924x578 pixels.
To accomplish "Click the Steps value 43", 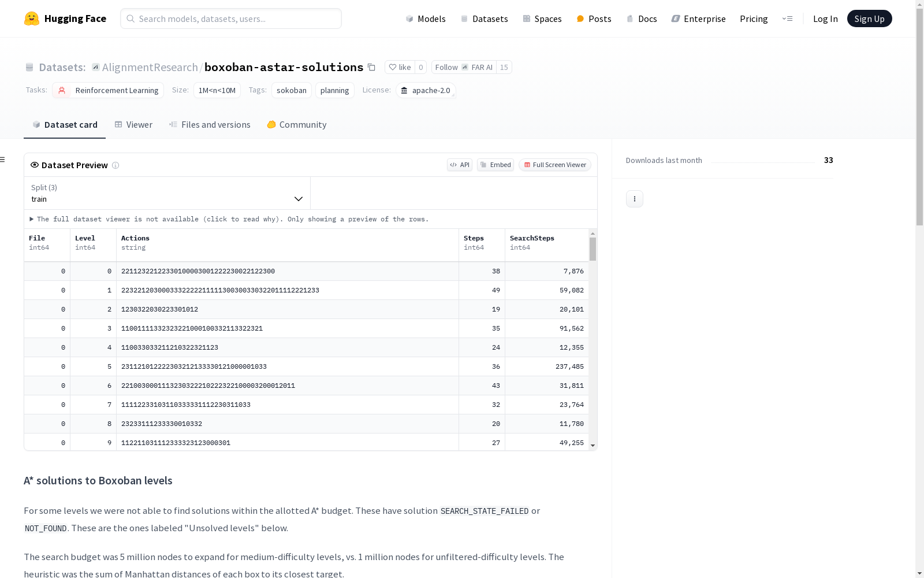I will (x=496, y=386).
